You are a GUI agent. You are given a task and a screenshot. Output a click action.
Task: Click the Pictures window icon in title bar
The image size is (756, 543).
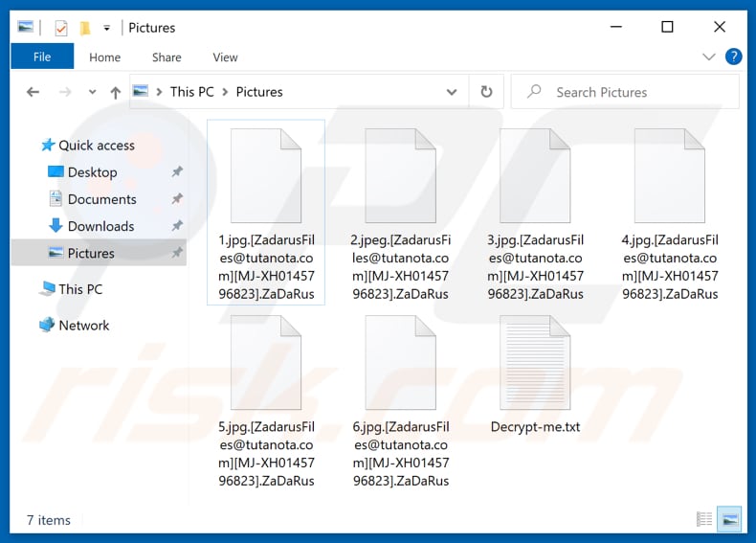pyautogui.click(x=26, y=27)
